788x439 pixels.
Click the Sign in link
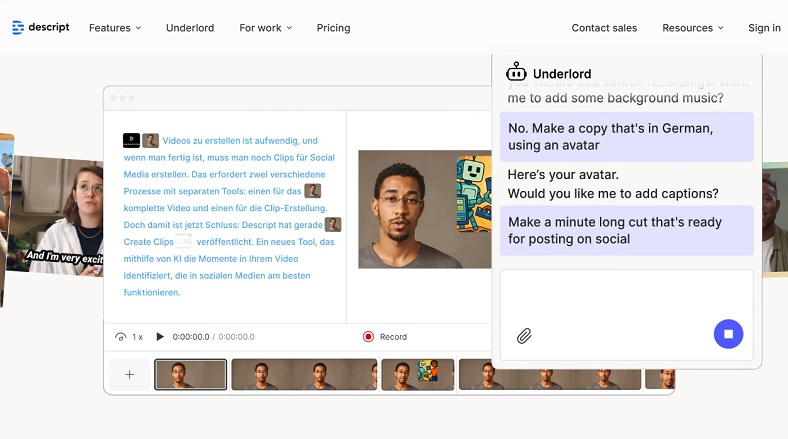point(764,28)
